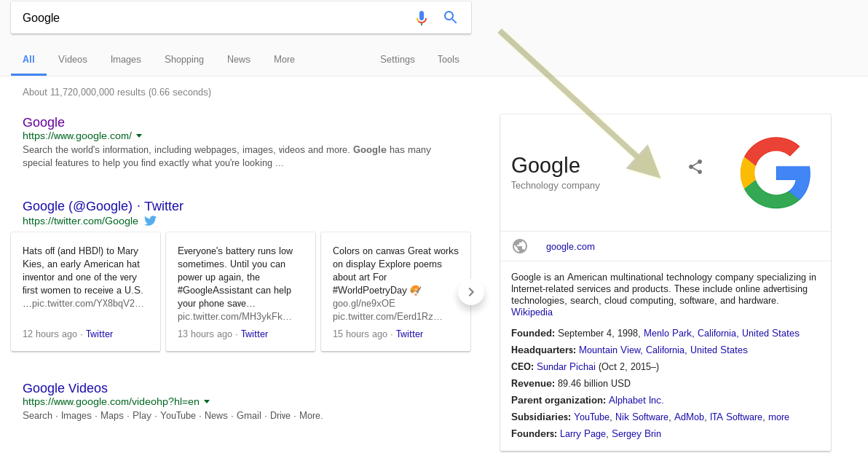
Task: Switch to the Images tab
Action: (x=126, y=60)
